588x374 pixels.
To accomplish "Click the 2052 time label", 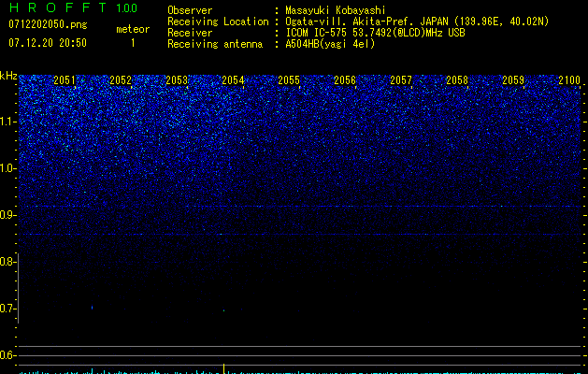I will [121, 80].
